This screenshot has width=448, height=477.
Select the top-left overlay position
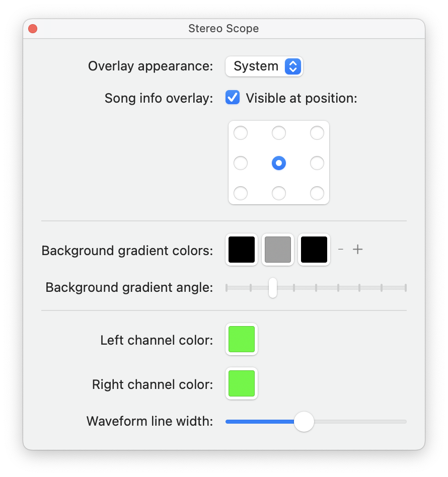tap(240, 133)
